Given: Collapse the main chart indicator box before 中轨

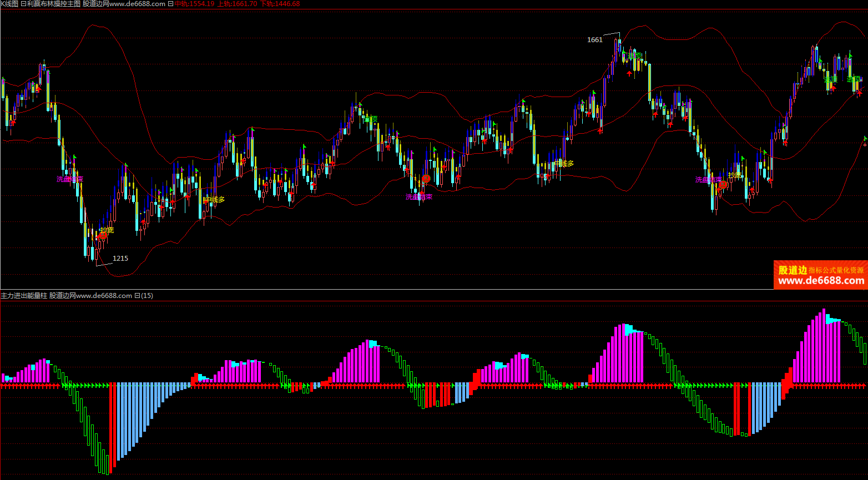Looking at the screenshot, I should click(170, 4).
